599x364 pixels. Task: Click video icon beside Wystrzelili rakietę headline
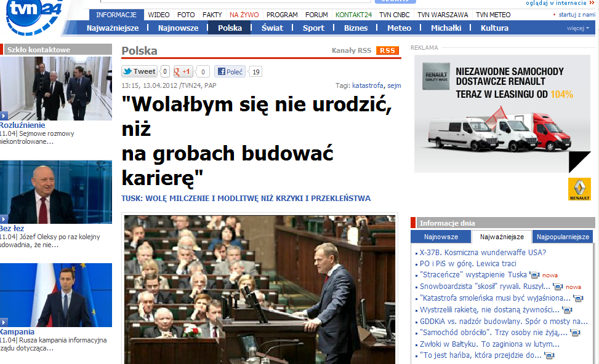point(567,310)
